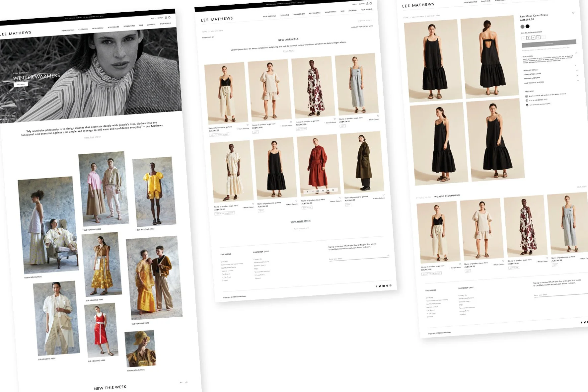Screen dimensions: 588x392
Task: Click heart on black cami top listing, New Arrivals
Action: pyautogui.click(x=248, y=125)
